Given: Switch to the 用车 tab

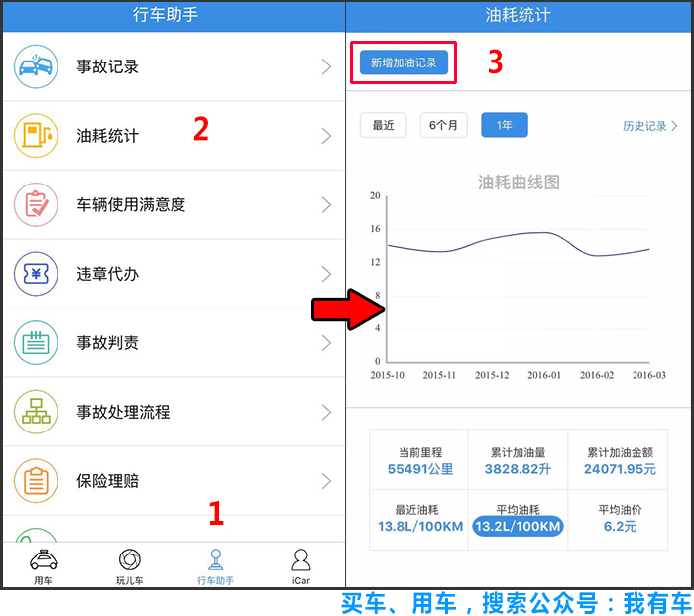Looking at the screenshot, I should point(43,566).
